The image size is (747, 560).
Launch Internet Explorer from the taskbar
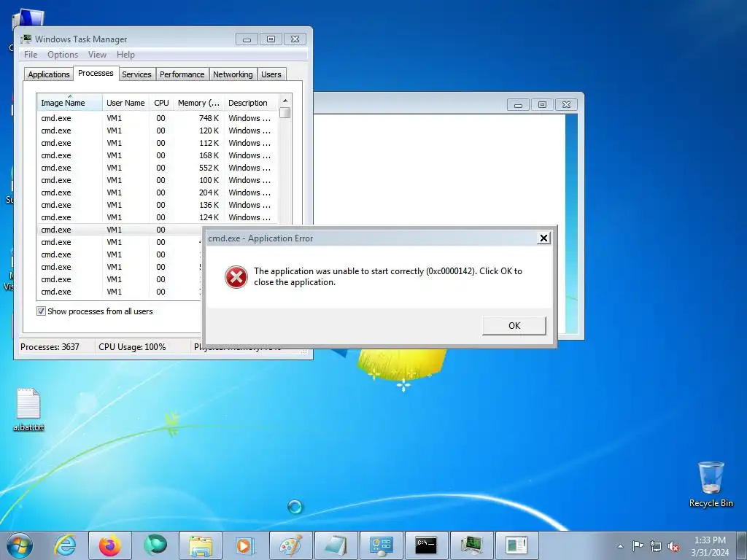tap(65, 545)
